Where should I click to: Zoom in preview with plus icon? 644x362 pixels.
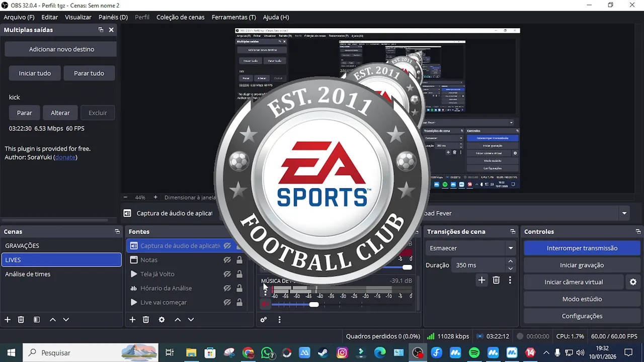pyautogui.click(x=155, y=198)
